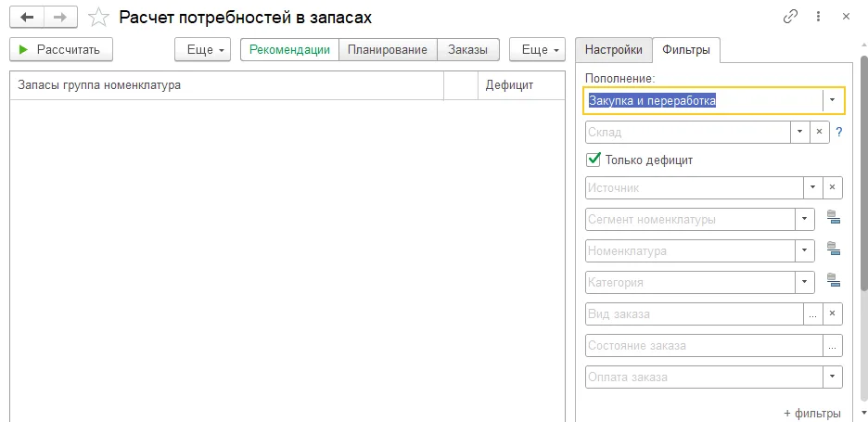Expand the Категория dropdown arrow
This screenshot has height=422, width=868.
point(805,283)
